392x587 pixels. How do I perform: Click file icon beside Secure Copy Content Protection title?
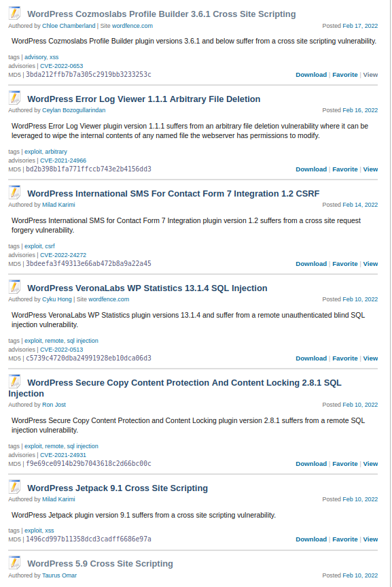pos(14,382)
